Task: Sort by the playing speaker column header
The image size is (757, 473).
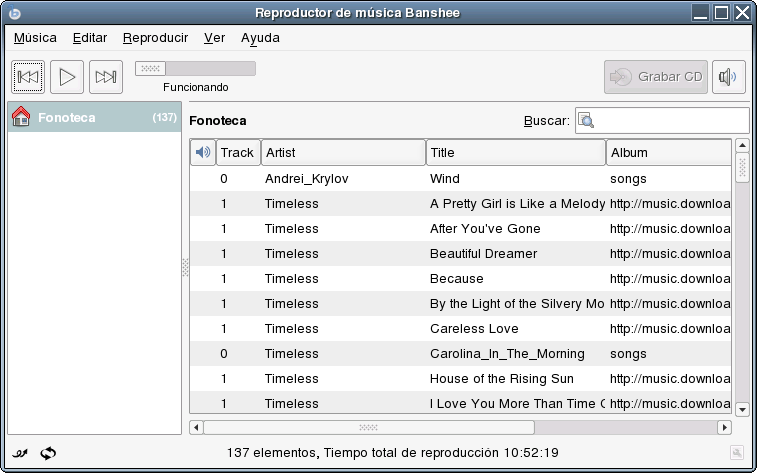Action: [203, 153]
